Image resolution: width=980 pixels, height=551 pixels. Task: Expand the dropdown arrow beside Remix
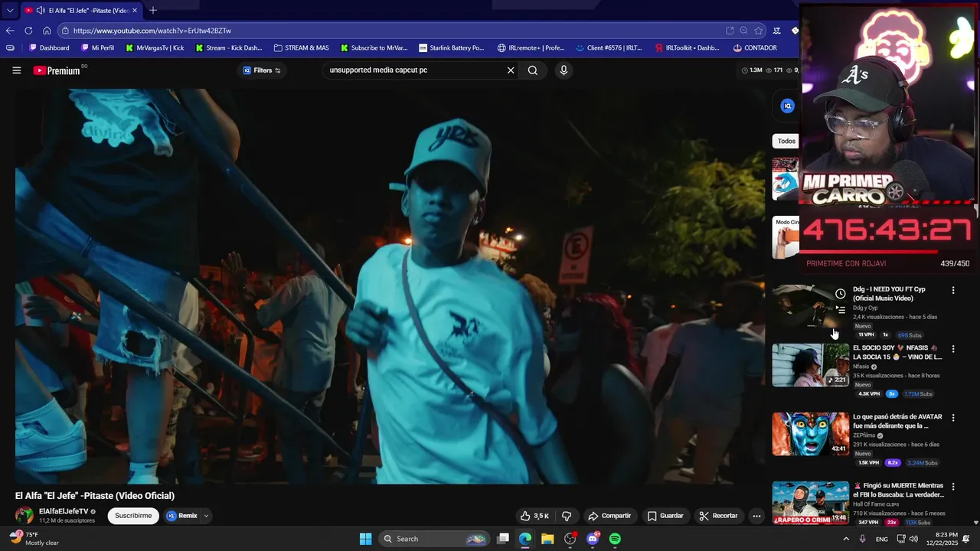coord(206,516)
